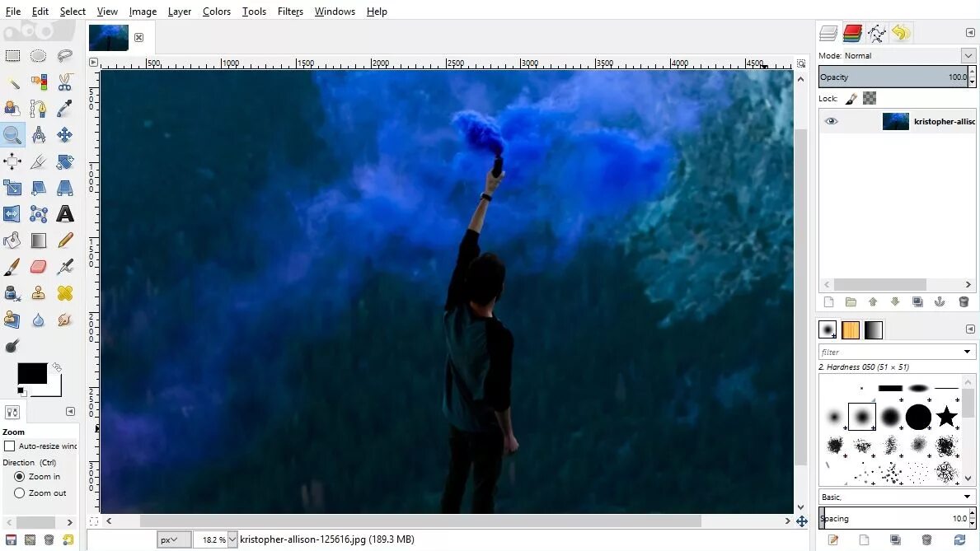Select the Crop tool

point(38,161)
